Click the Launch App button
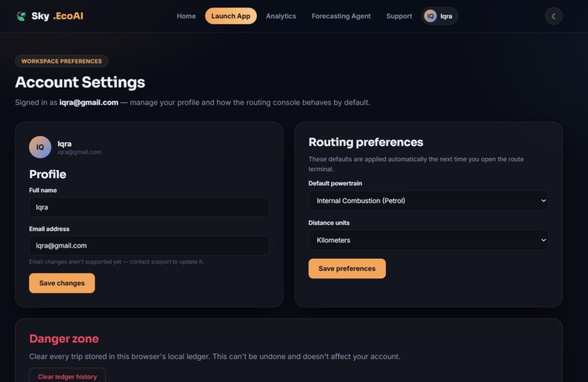 pyautogui.click(x=231, y=16)
